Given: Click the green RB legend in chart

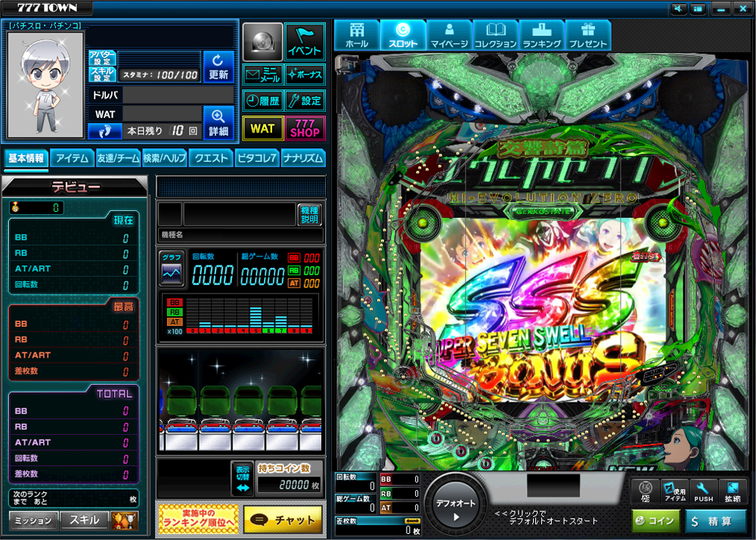Looking at the screenshot, I should (175, 312).
